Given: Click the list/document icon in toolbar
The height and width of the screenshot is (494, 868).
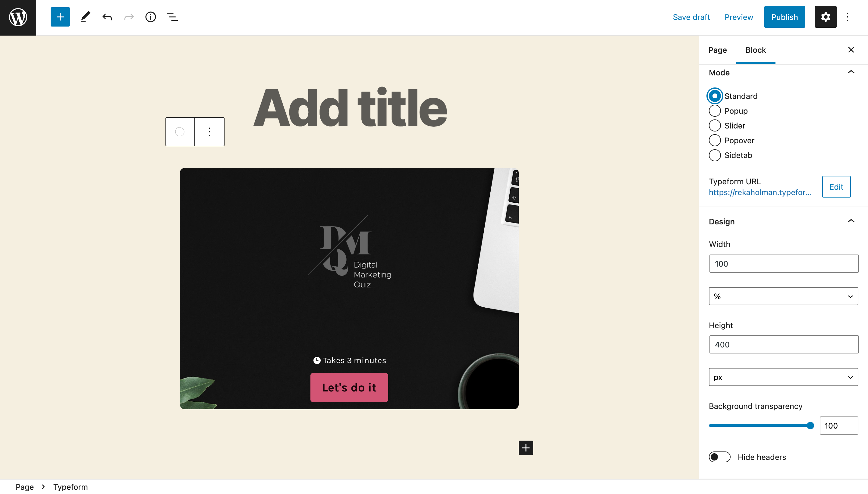Looking at the screenshot, I should pyautogui.click(x=172, y=17).
